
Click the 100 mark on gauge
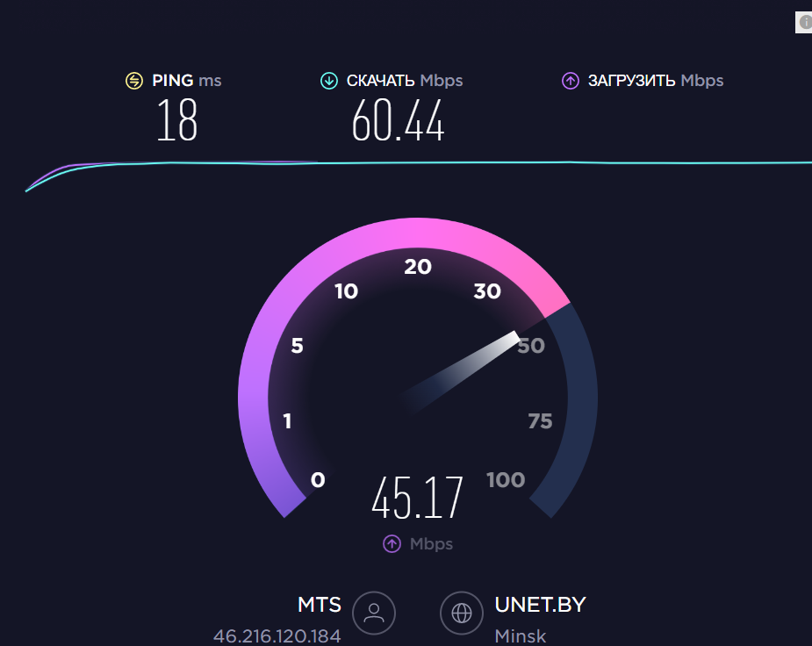point(506,480)
